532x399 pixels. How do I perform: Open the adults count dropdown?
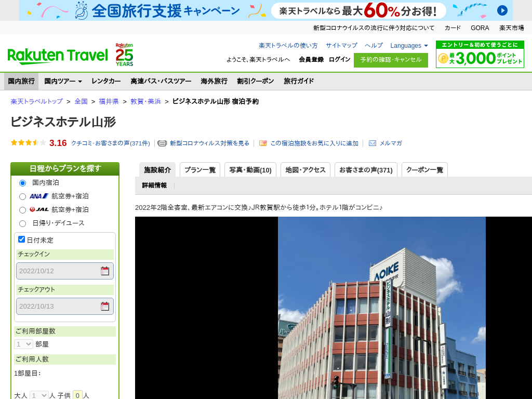point(38,395)
